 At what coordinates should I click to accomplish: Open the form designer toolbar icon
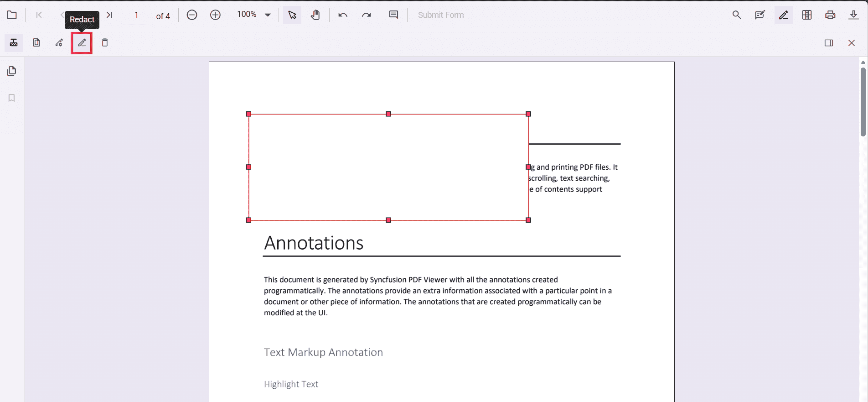pyautogui.click(x=806, y=15)
